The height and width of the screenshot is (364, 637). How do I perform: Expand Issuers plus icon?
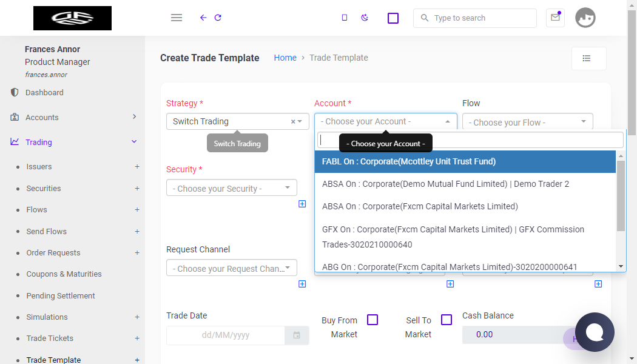click(x=137, y=167)
